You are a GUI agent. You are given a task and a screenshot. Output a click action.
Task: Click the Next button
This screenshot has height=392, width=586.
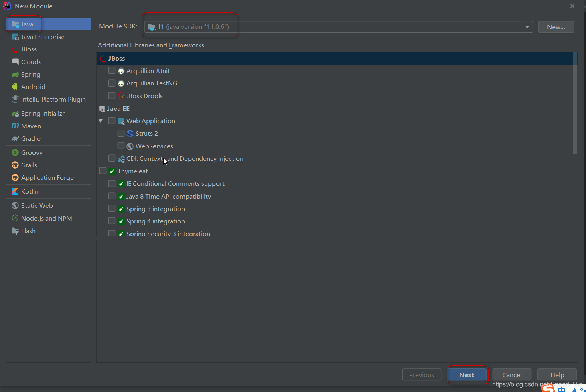pos(467,375)
